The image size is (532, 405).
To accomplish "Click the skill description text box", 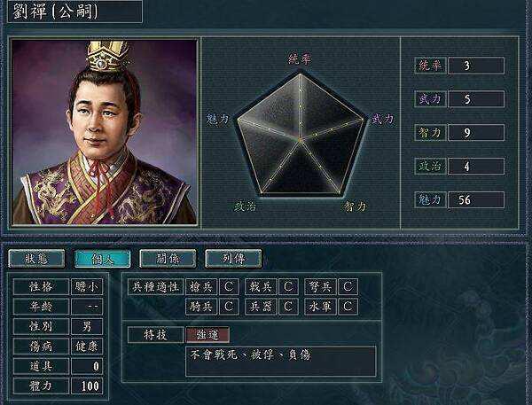I will coord(281,362).
